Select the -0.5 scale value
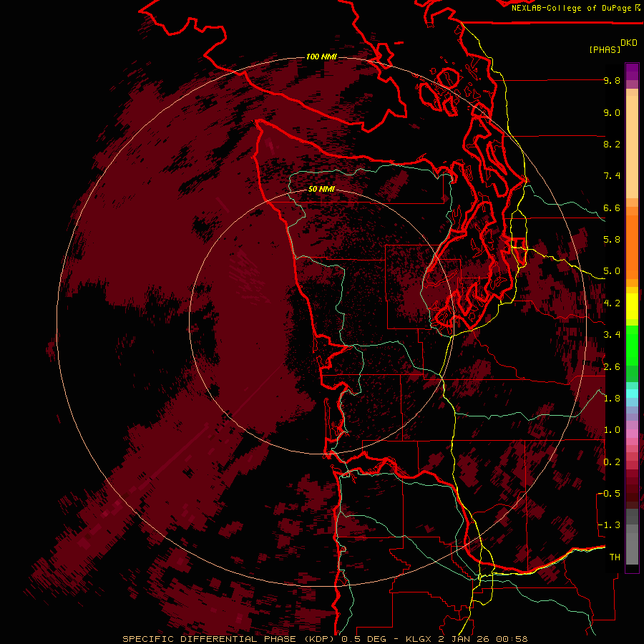 [x=610, y=494]
